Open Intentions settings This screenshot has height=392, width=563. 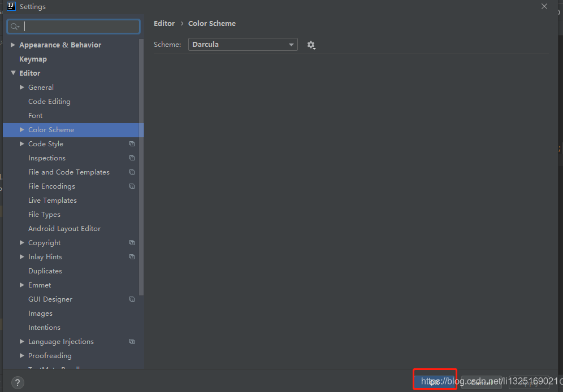tap(44, 328)
